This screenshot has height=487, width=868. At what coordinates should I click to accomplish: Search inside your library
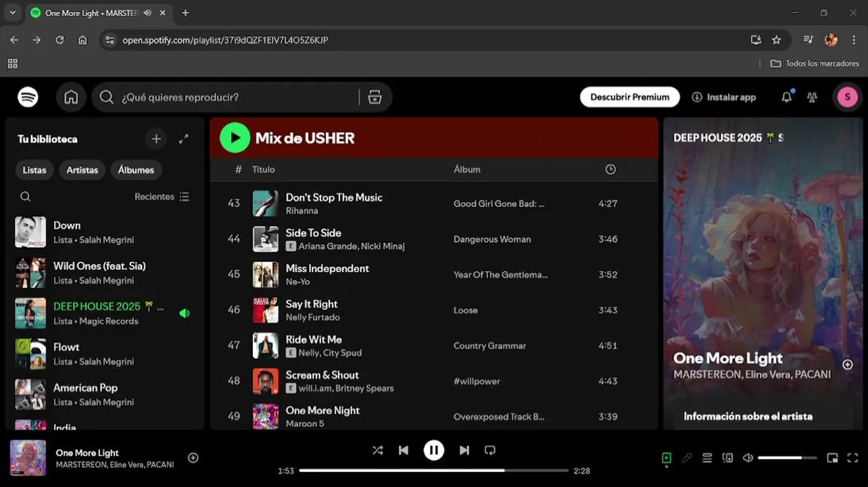coord(25,197)
